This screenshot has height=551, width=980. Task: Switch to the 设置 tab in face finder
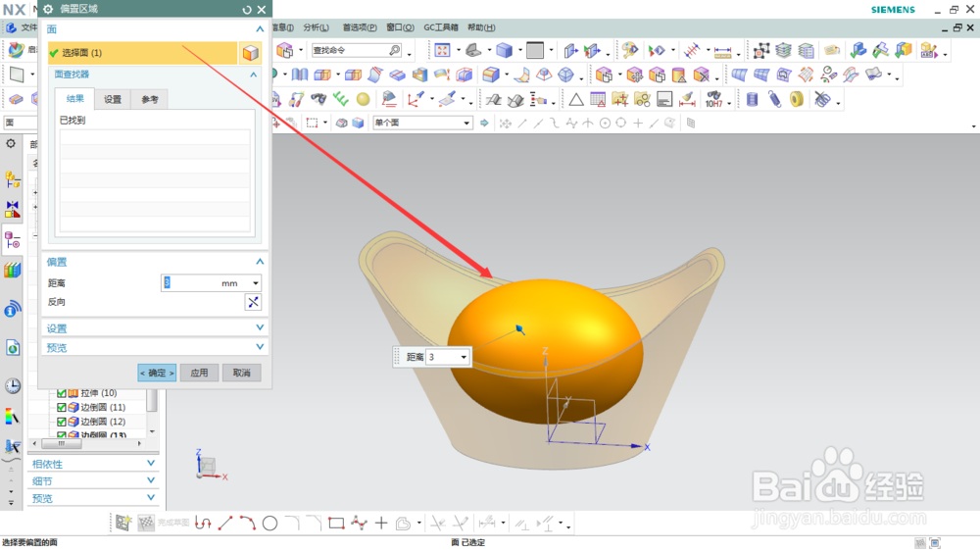pos(113,99)
